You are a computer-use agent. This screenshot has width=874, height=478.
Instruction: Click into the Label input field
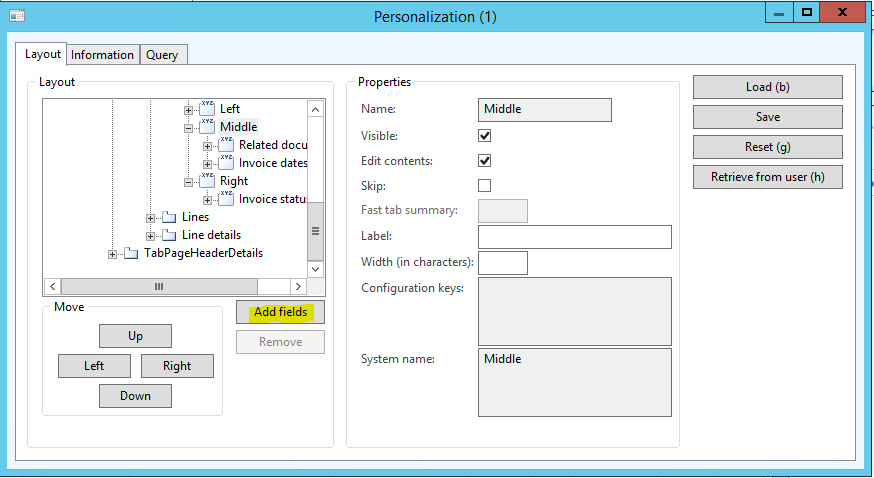click(574, 236)
